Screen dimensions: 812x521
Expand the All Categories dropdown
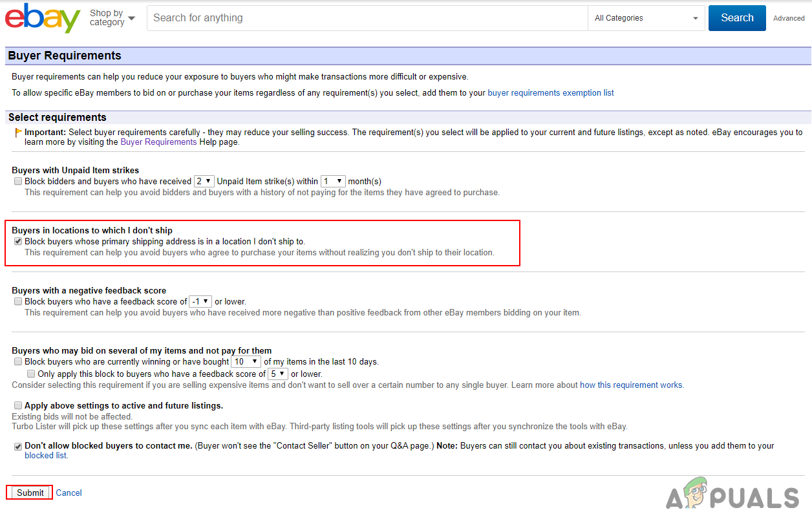646,18
